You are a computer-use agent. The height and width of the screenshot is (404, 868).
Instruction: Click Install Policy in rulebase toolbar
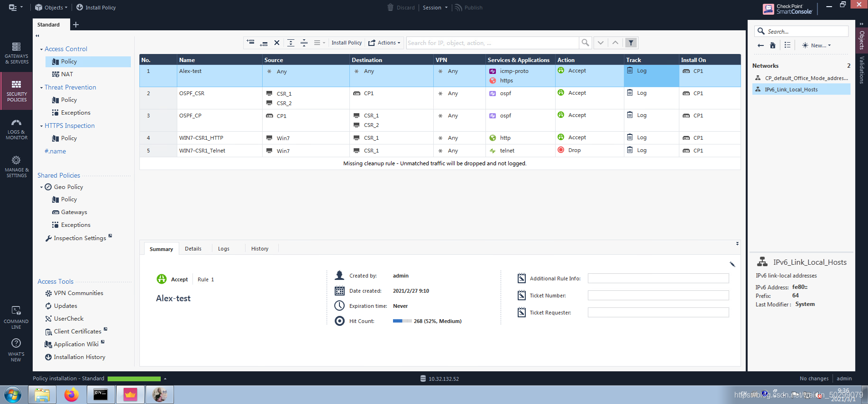coord(347,43)
